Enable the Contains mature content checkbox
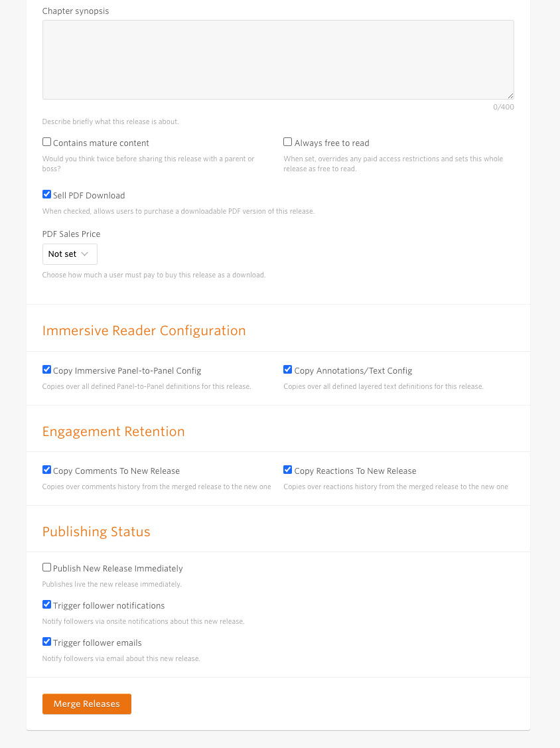 46,141
